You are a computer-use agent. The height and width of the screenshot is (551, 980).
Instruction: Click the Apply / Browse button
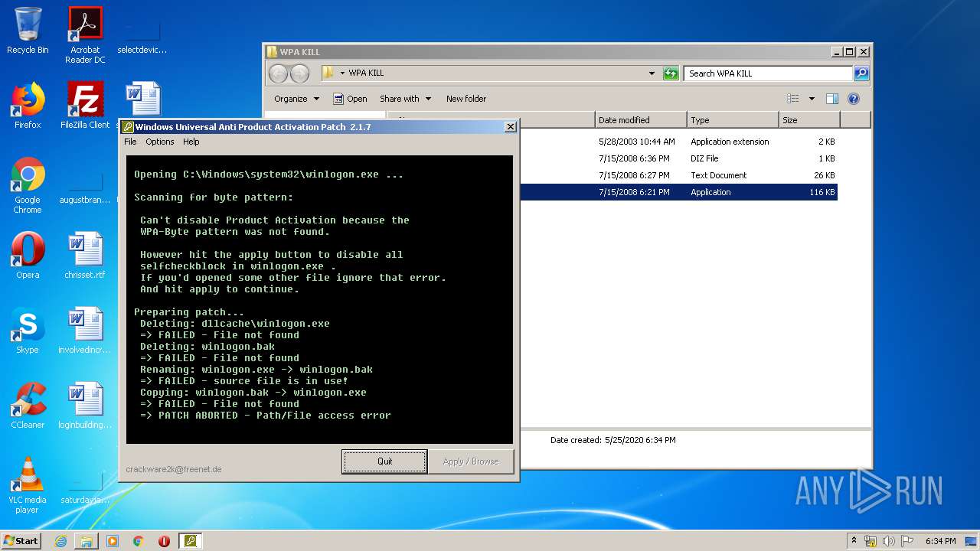click(x=471, y=461)
